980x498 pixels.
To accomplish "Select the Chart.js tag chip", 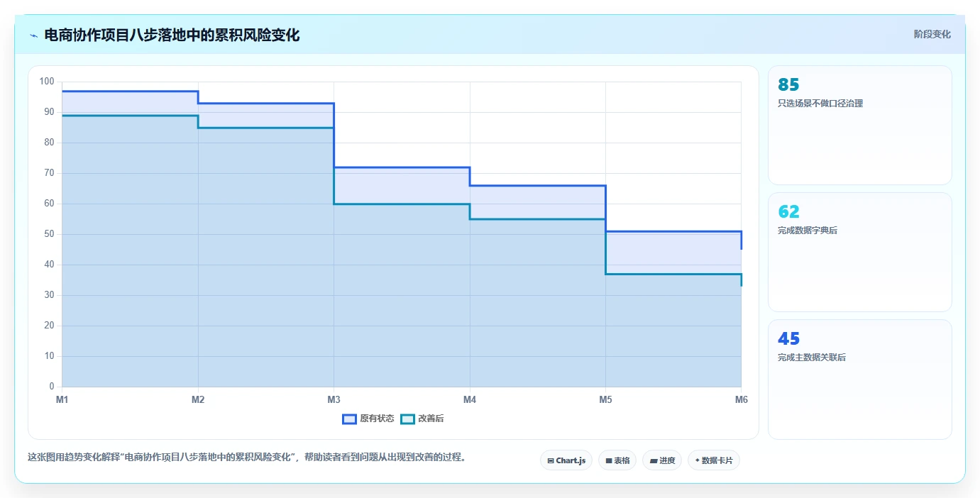I will [x=566, y=460].
